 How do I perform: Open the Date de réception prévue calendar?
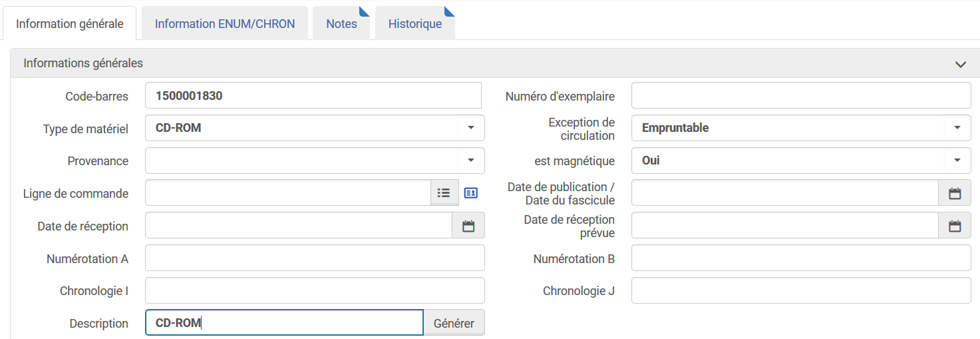[955, 226]
